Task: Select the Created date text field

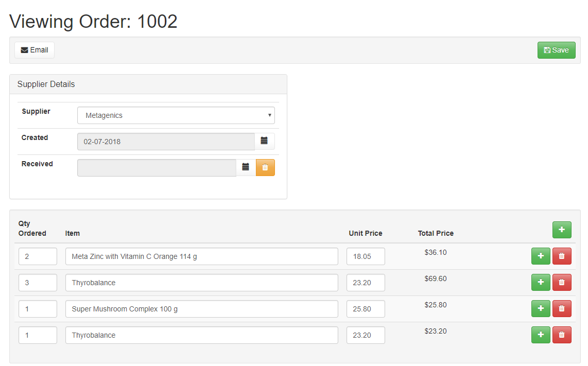Action: click(x=165, y=141)
